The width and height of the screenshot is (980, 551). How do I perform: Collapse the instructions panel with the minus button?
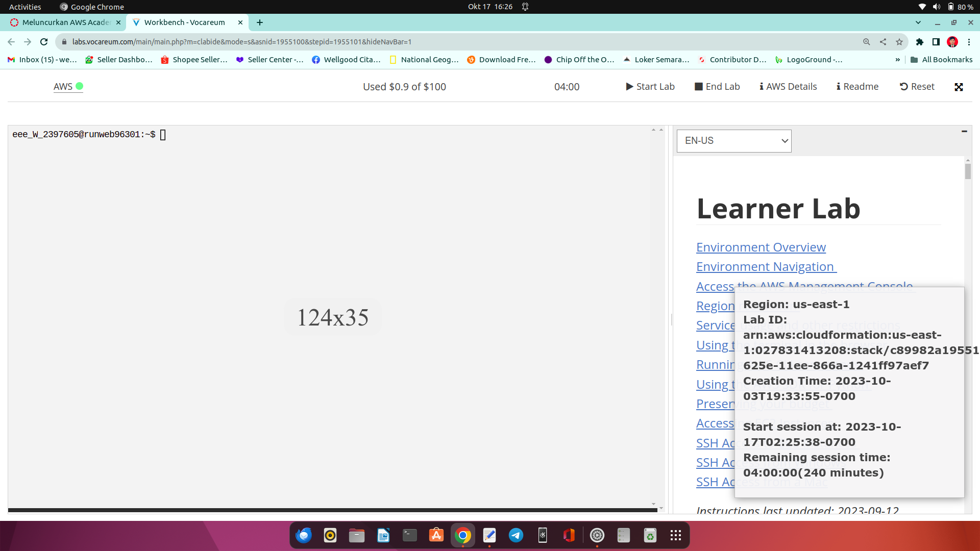(964, 132)
